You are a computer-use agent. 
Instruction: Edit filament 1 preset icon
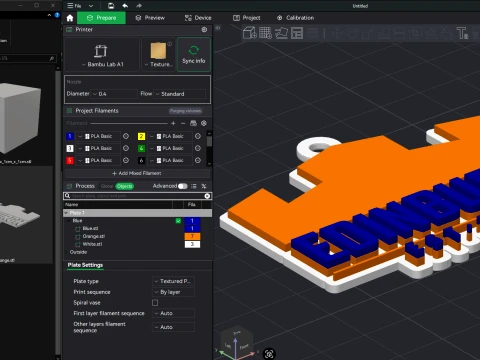tap(126, 136)
